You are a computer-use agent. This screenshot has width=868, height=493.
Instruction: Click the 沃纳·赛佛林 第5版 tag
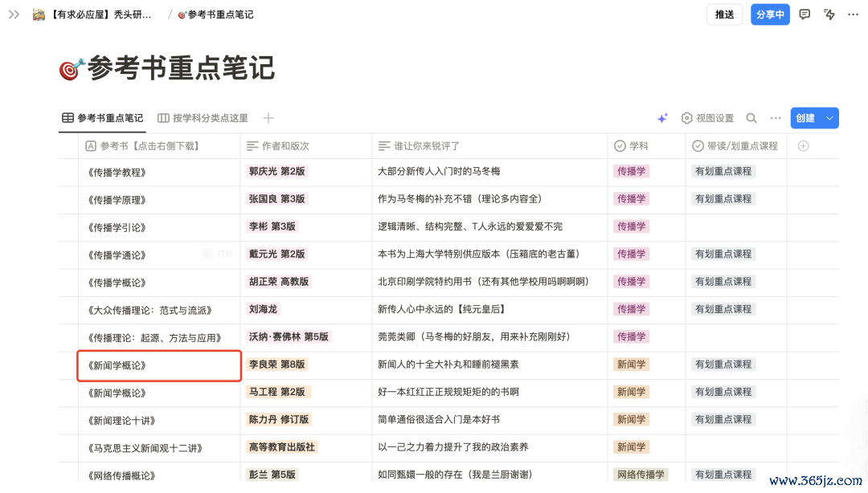[289, 337]
